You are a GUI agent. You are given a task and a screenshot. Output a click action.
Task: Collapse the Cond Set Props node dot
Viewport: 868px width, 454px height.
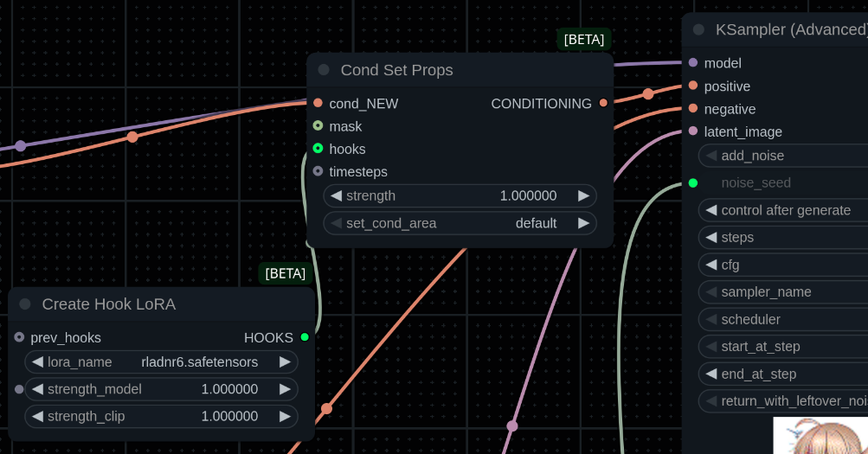[x=324, y=70]
